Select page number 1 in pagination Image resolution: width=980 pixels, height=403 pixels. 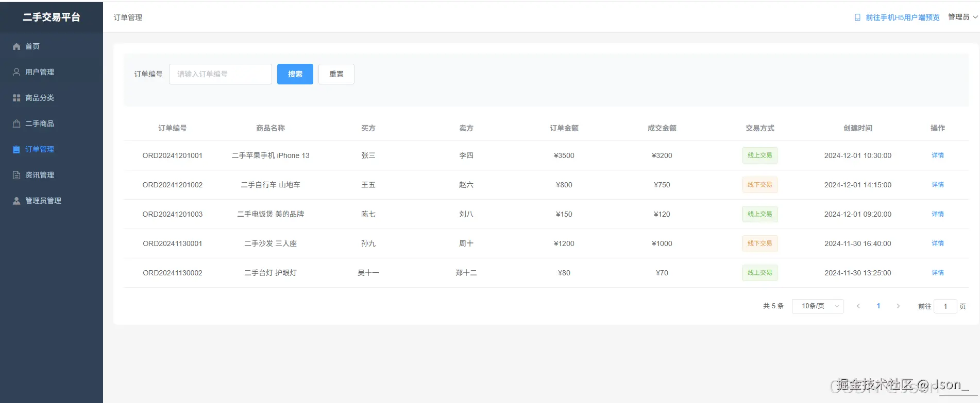[x=878, y=306]
